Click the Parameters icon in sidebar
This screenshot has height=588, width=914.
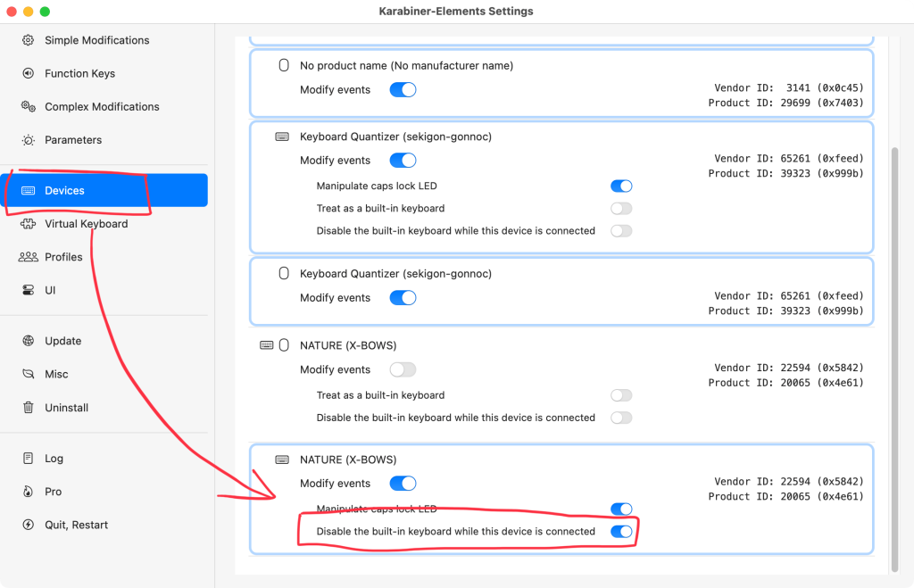click(28, 140)
